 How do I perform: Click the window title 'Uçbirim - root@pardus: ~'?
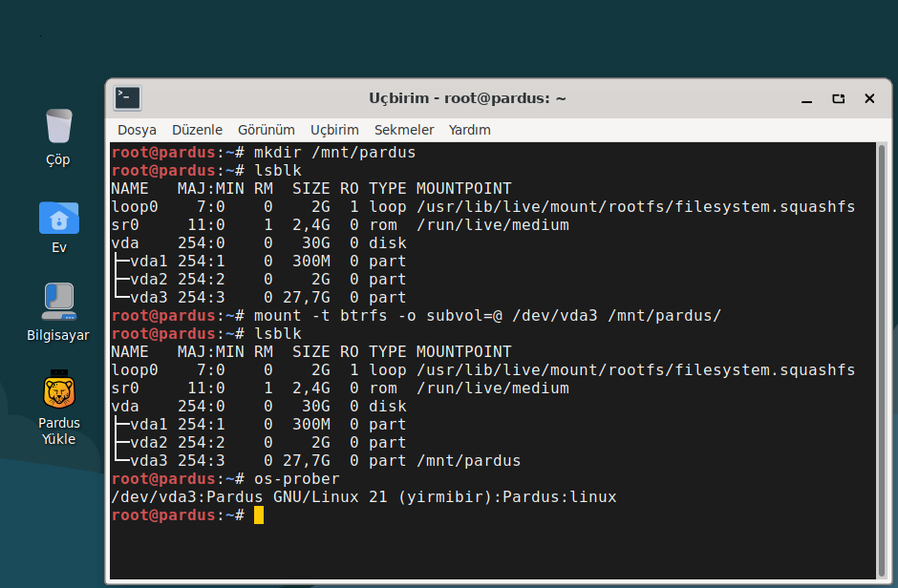point(467,98)
